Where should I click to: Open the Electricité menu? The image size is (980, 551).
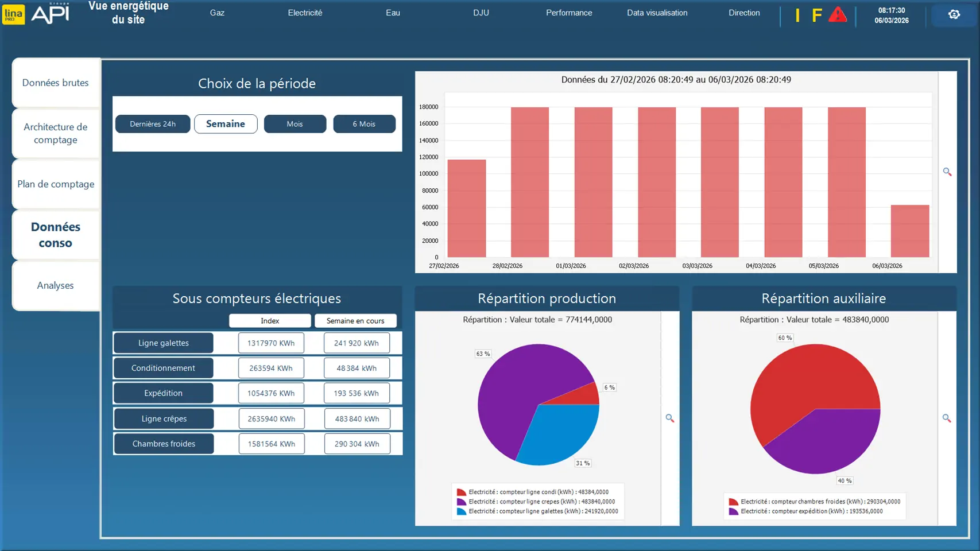[x=305, y=13]
